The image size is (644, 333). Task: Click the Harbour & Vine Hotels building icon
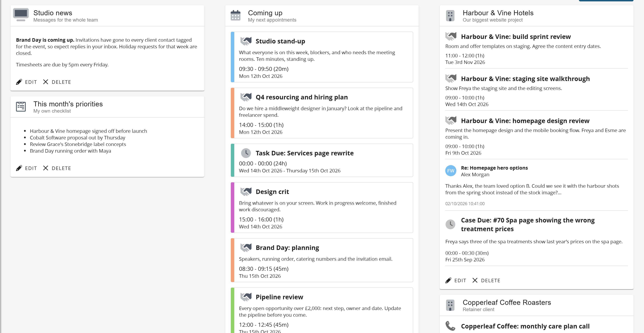[x=450, y=16]
